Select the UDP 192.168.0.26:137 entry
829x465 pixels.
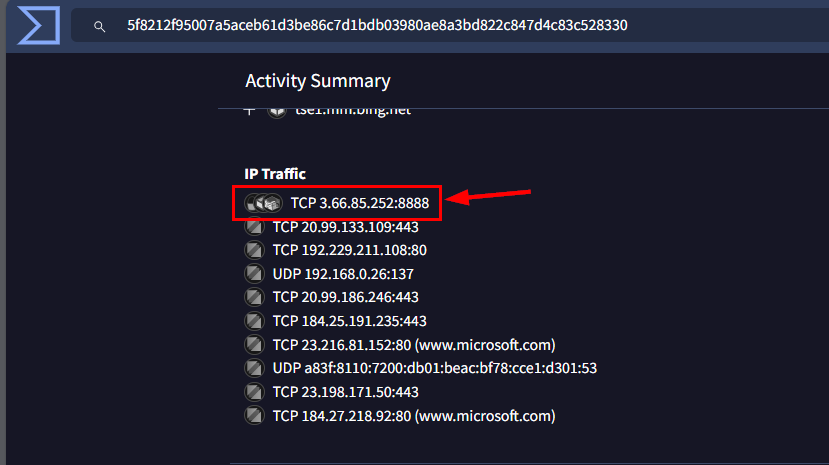[343, 273]
